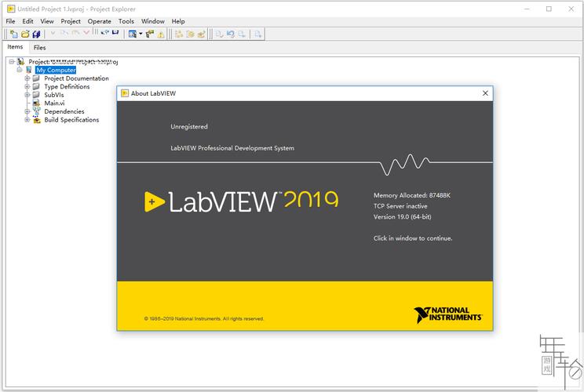584x392 pixels.
Task: Switch to the Files tab
Action: point(39,48)
